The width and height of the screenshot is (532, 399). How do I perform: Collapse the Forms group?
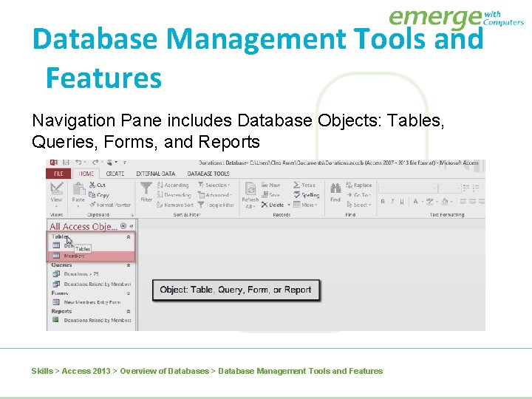coord(129,293)
